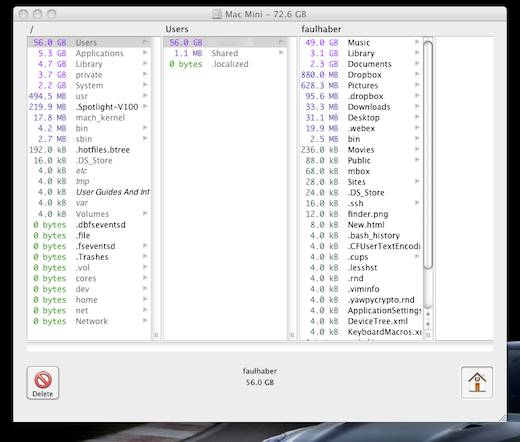Select the .viminfo file

click(361, 289)
